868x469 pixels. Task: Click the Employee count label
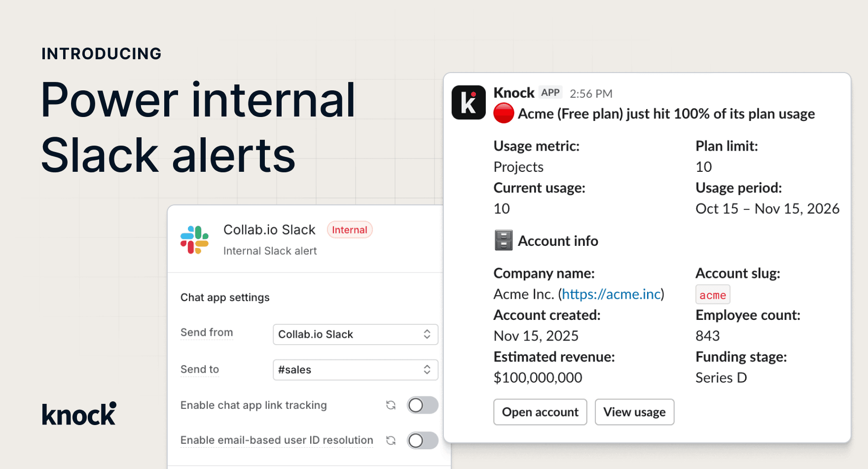tap(748, 315)
